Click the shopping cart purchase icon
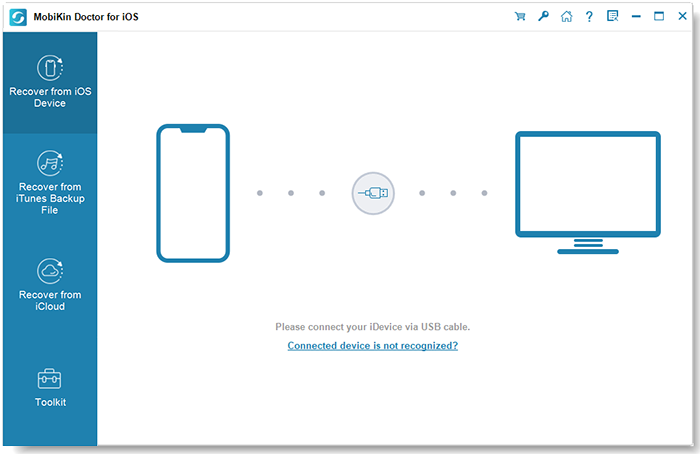The width and height of the screenshot is (700, 454). [x=520, y=17]
